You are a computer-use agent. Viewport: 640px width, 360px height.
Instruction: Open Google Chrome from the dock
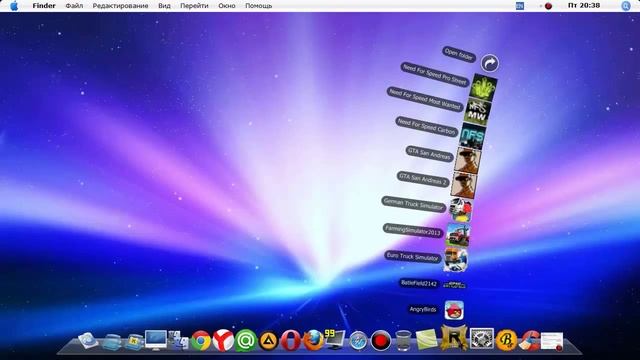tap(201, 340)
